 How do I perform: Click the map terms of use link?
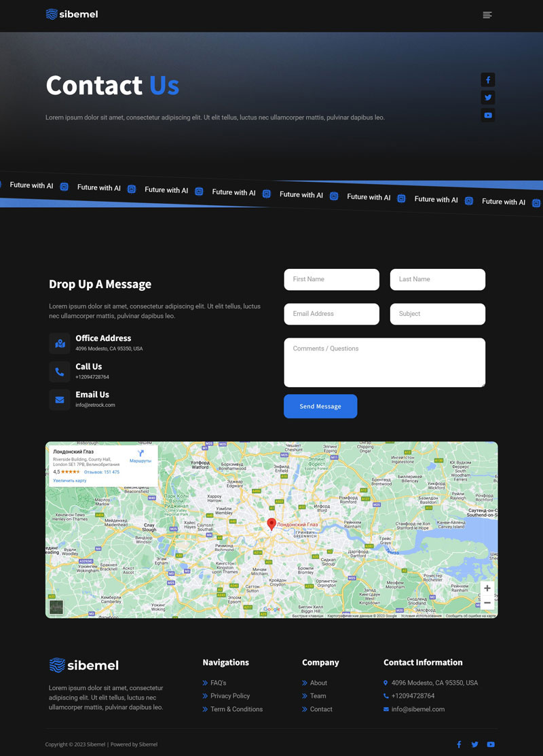click(x=421, y=615)
